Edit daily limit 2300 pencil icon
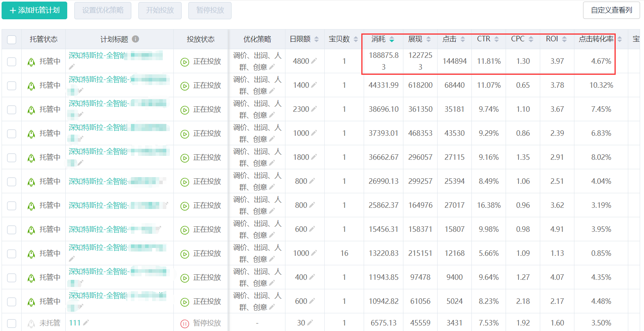This screenshot has height=331, width=644. pyautogui.click(x=314, y=109)
